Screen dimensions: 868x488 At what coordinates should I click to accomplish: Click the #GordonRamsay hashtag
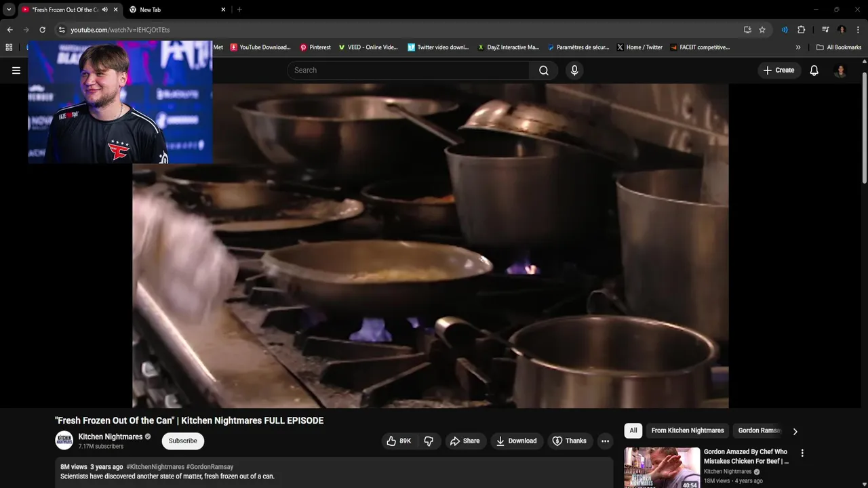[210, 467]
